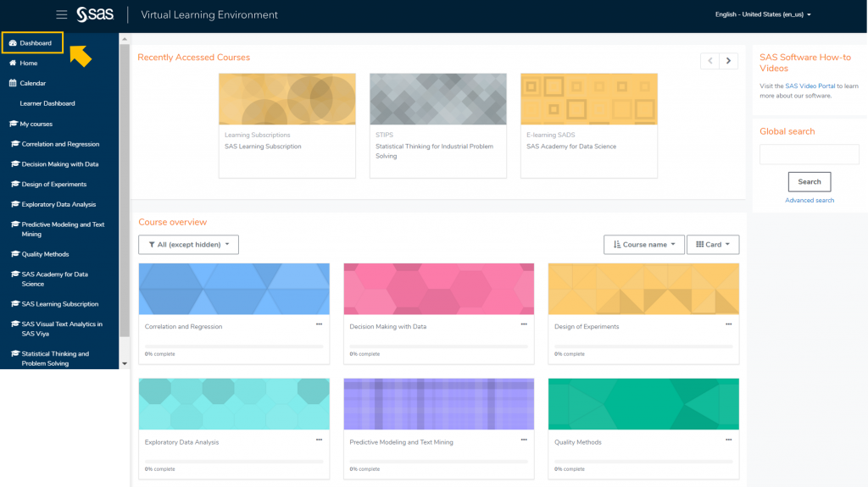Viewport: 868px width, 487px height.
Task: Open the English language selector
Action: [x=763, y=14]
